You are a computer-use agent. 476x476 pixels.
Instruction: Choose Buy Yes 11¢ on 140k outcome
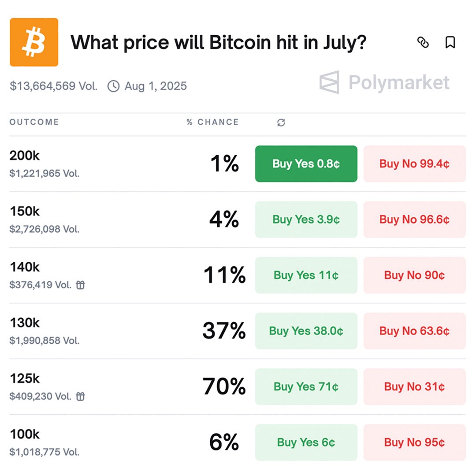pos(306,275)
